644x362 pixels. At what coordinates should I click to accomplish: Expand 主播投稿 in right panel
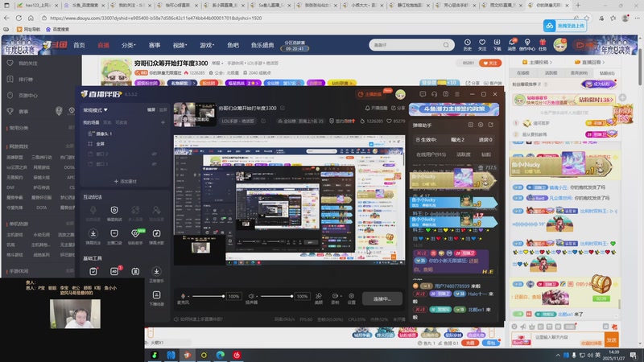point(537,63)
